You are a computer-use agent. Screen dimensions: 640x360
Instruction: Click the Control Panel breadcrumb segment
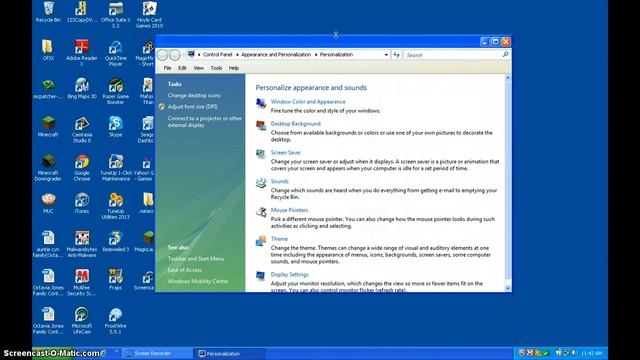click(x=218, y=54)
